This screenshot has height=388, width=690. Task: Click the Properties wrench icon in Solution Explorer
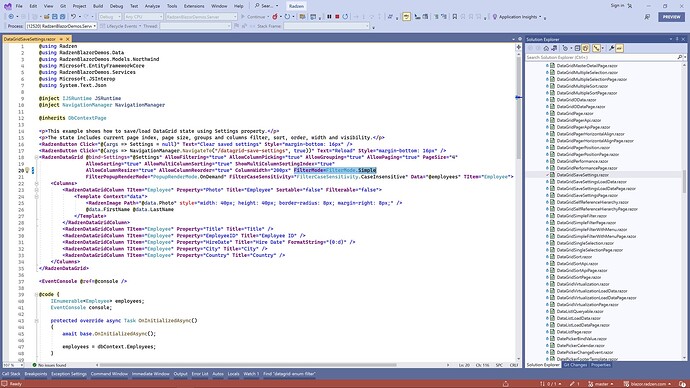(x=611, y=48)
